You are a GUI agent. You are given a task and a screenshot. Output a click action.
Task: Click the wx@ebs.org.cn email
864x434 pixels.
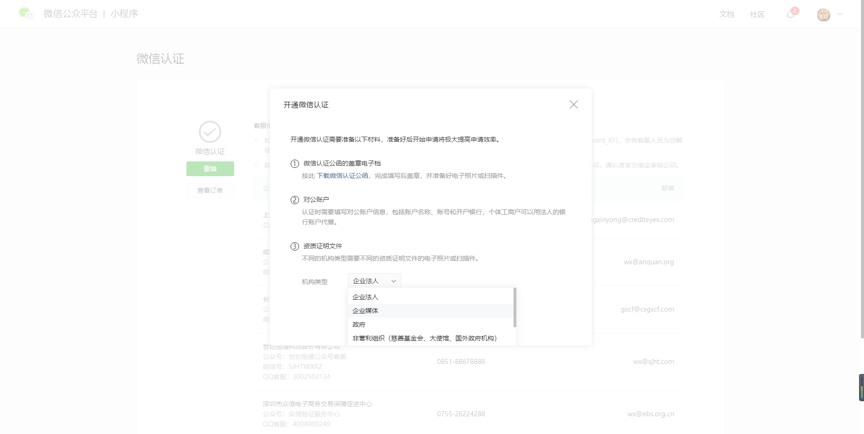coord(651,414)
